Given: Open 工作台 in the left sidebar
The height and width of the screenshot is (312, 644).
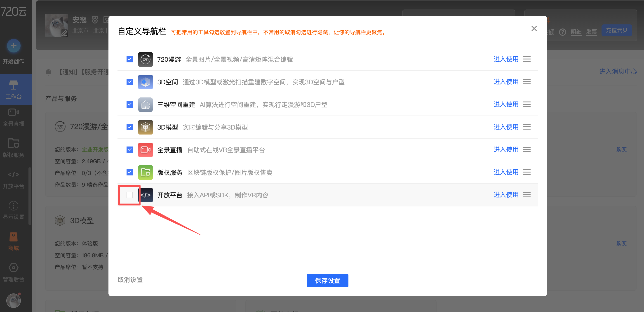Looking at the screenshot, I should [x=14, y=90].
